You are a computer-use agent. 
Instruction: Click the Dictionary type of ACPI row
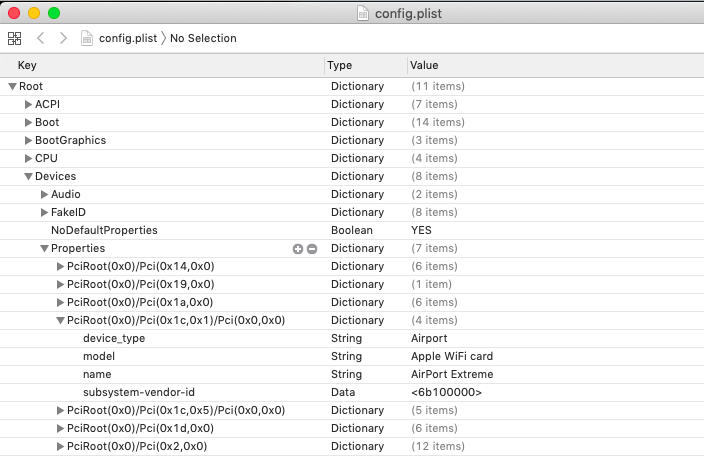coord(357,104)
